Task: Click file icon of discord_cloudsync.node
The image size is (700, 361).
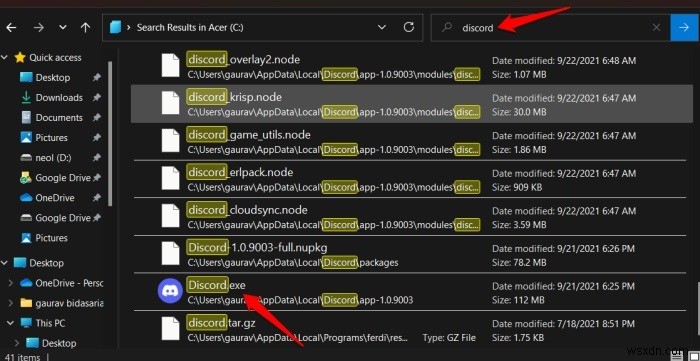Action: pyautogui.click(x=170, y=216)
